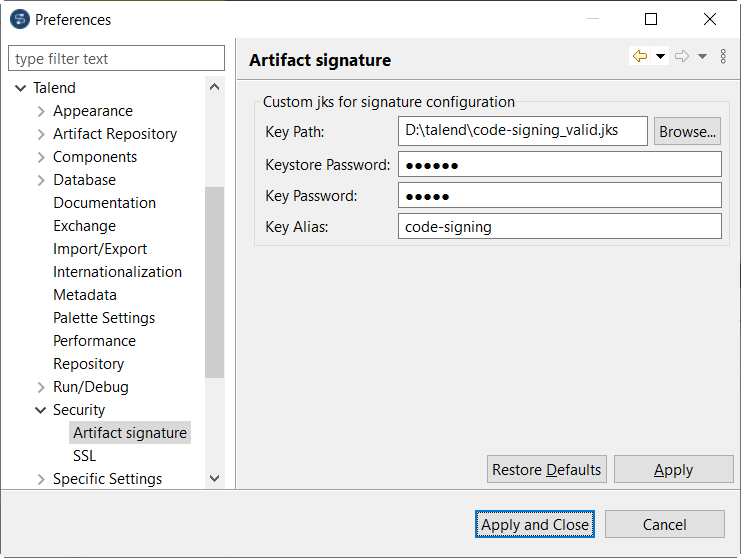This screenshot has height=558, width=741.
Task: Click the Key Alias text field
Action: point(559,227)
